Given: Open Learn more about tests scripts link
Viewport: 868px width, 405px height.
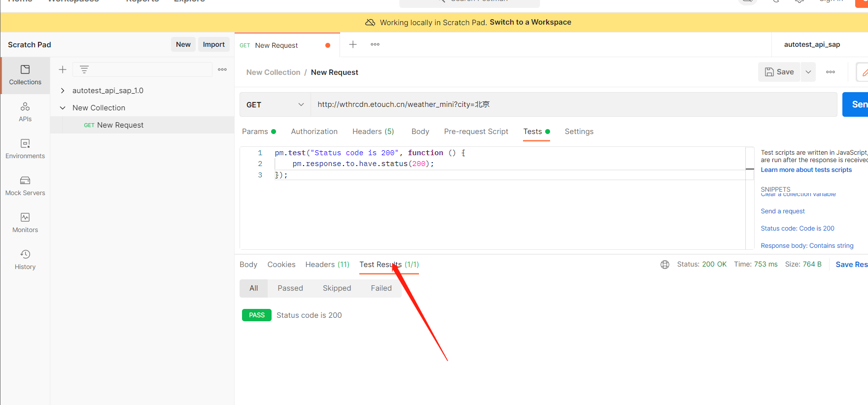Looking at the screenshot, I should pos(806,170).
